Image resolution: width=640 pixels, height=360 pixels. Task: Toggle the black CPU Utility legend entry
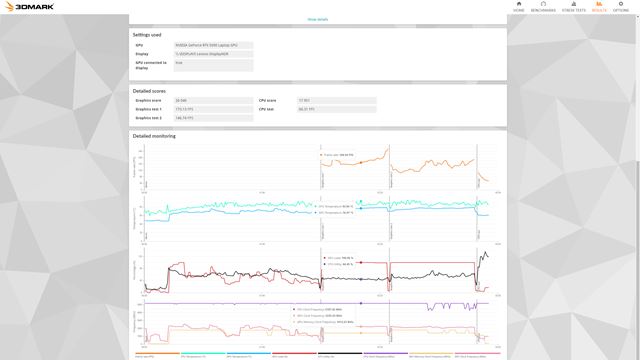(x=340, y=355)
